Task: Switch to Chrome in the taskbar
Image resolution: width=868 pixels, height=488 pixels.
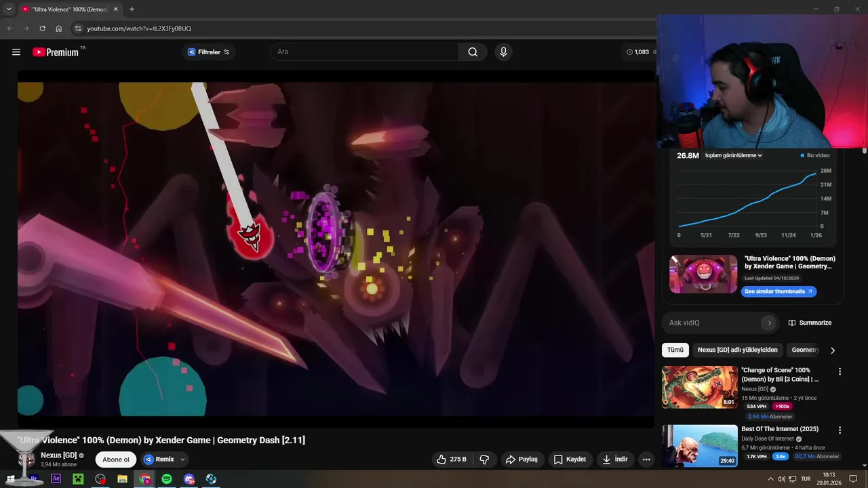Action: pos(145,479)
